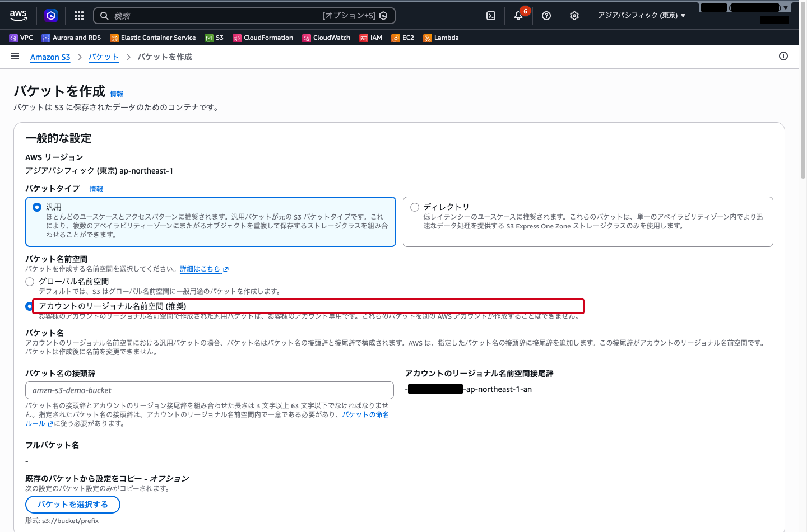Focus the top search box

pos(244,16)
